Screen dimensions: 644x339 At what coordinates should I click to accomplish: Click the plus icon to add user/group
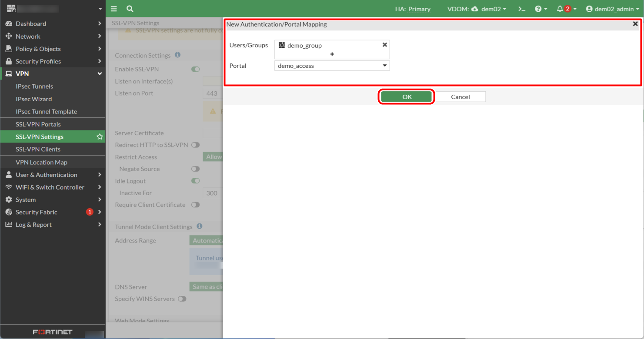pyautogui.click(x=332, y=54)
